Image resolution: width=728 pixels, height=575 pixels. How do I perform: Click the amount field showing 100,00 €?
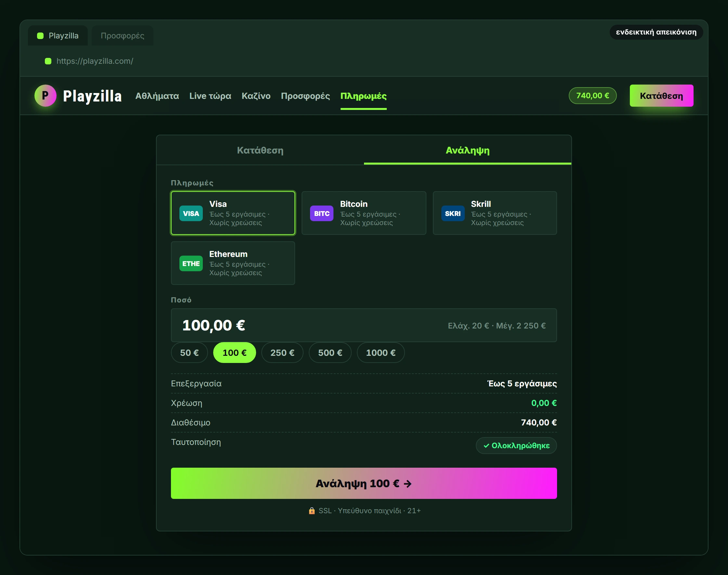pyautogui.click(x=364, y=325)
